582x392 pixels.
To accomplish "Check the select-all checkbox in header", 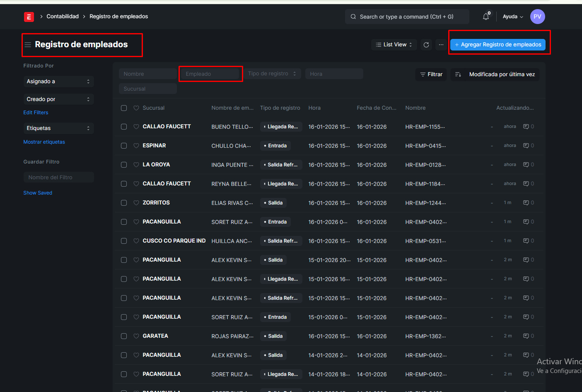I will [x=124, y=108].
